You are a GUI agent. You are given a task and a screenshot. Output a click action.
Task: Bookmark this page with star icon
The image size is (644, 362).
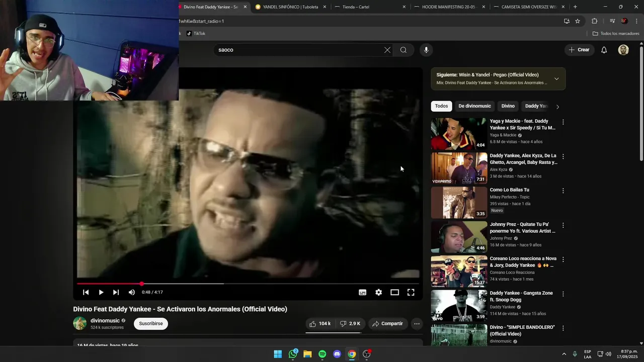click(x=578, y=21)
